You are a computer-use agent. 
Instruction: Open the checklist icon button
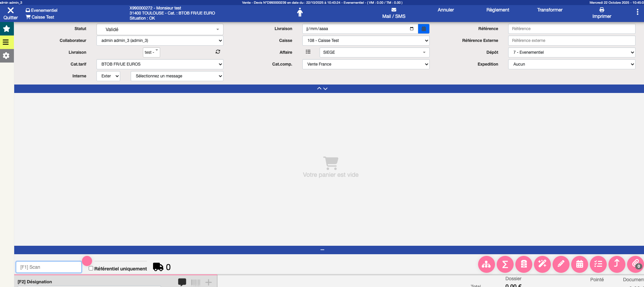[x=598, y=264]
